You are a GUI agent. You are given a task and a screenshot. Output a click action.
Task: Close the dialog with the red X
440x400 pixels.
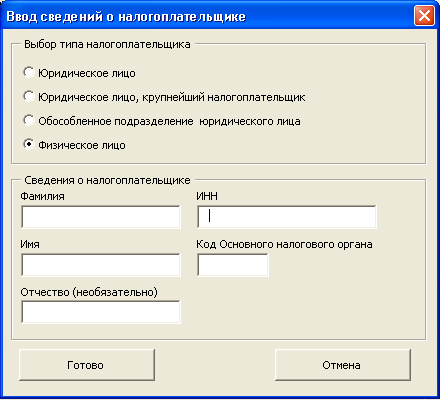click(x=424, y=16)
